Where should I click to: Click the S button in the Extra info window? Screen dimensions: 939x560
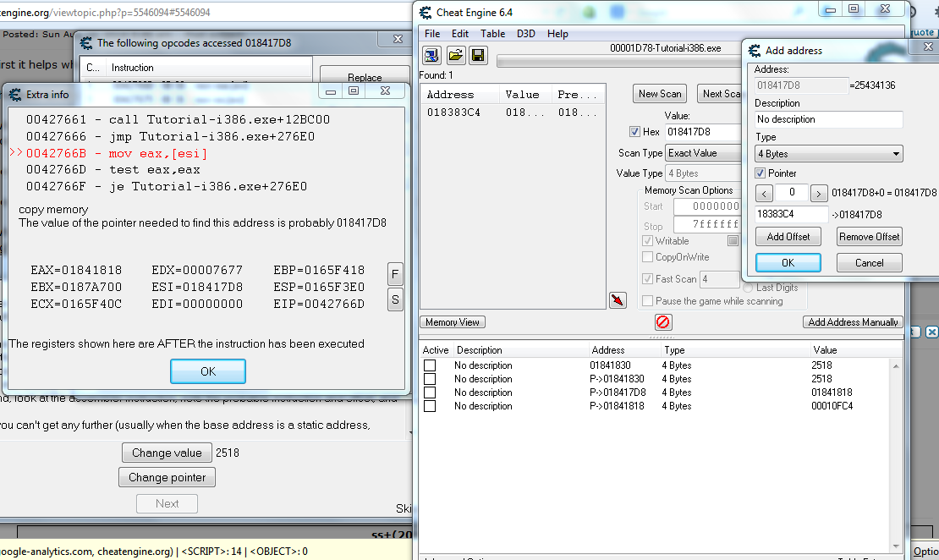coord(394,299)
